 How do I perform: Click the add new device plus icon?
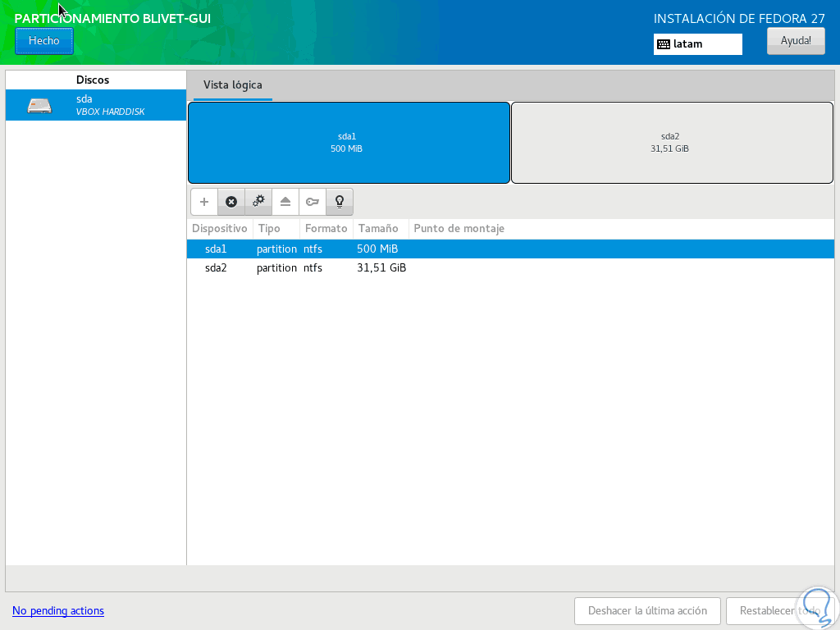point(204,202)
